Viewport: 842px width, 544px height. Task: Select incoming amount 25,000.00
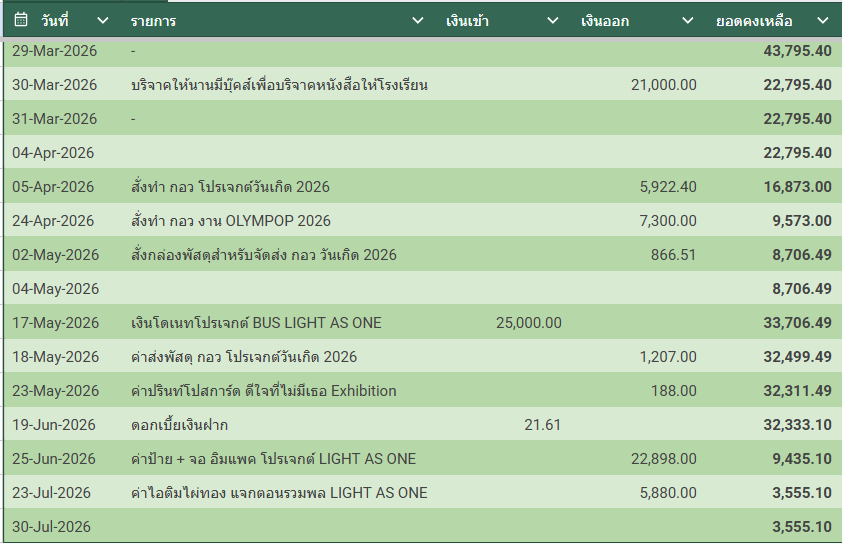click(x=529, y=323)
